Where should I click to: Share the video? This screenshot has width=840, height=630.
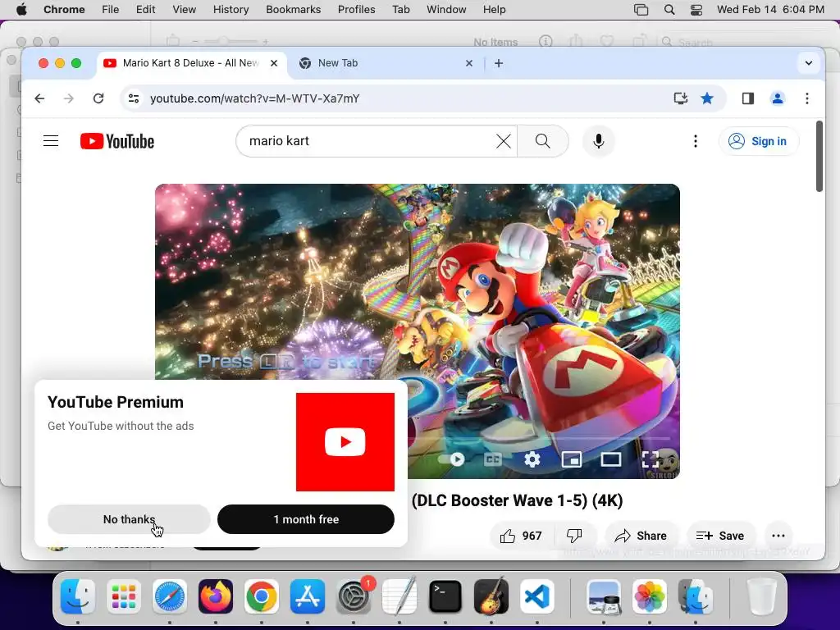(641, 536)
